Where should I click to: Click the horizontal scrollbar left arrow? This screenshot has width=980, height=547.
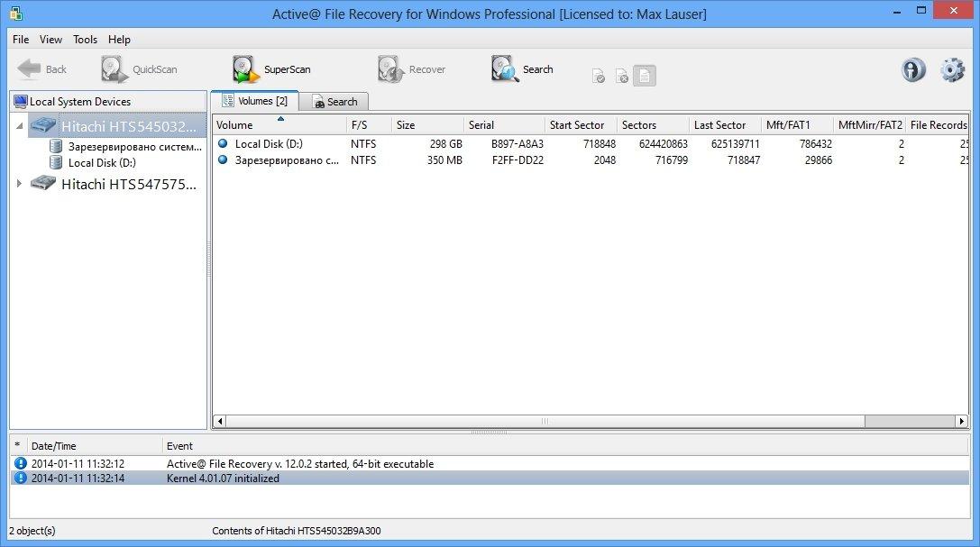tap(219, 421)
